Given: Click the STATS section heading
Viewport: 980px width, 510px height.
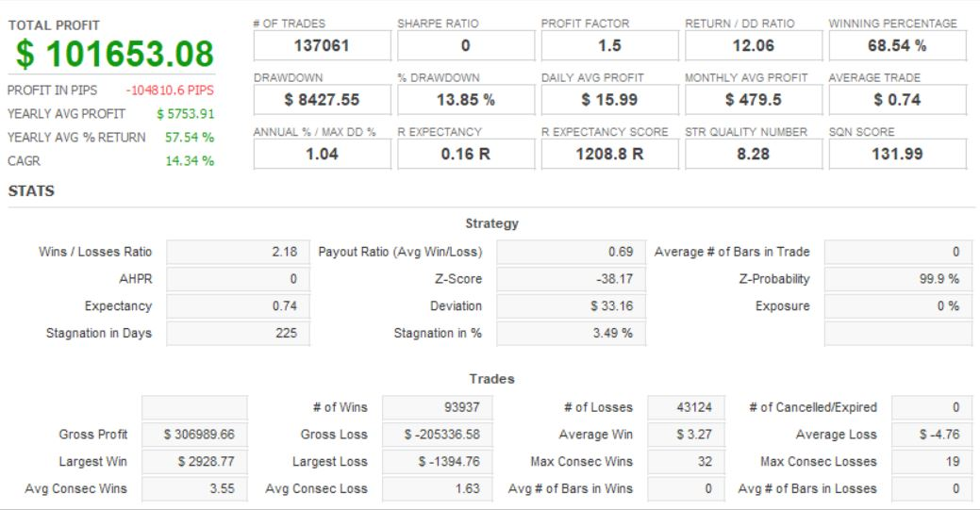Looking at the screenshot, I should click(30, 191).
